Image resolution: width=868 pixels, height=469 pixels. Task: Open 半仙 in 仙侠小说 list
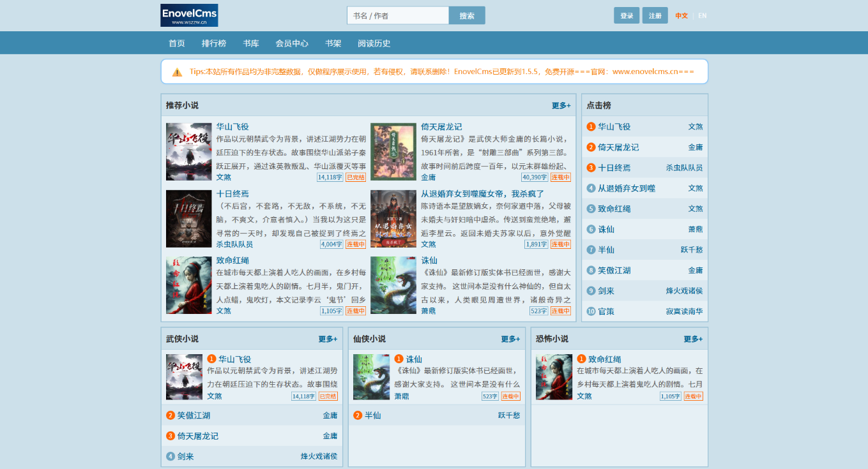pos(373,415)
